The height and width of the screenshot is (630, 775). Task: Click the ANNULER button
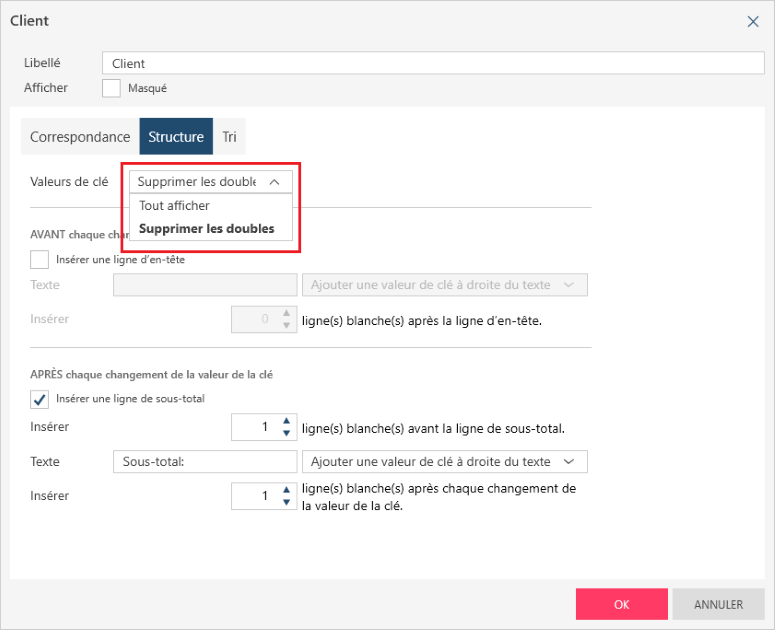[x=718, y=604]
